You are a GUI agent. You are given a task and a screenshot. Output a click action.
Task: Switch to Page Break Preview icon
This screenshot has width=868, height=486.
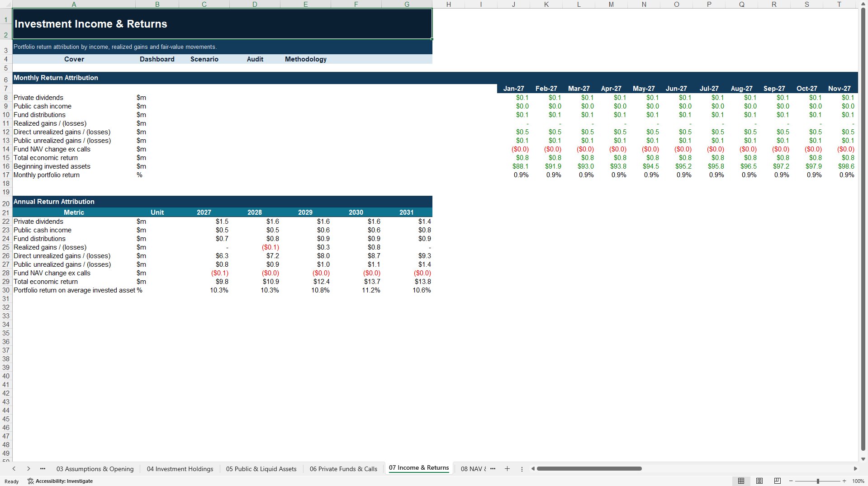[x=778, y=481]
